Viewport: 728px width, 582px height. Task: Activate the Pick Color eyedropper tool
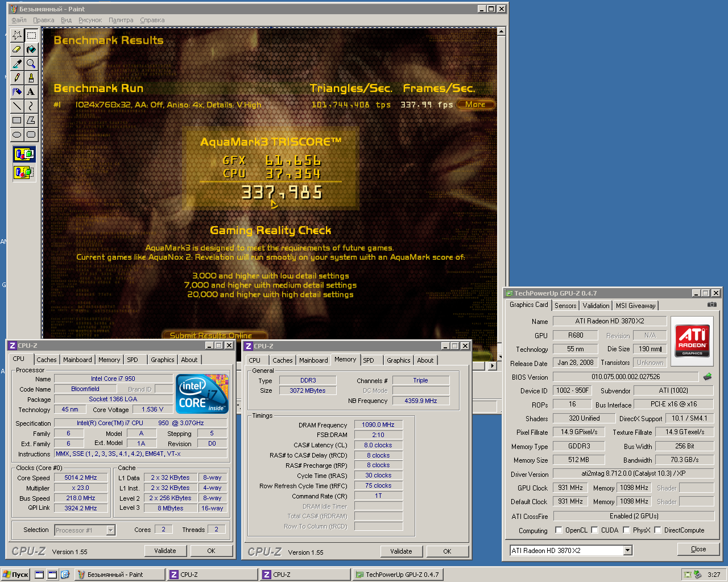(17, 64)
